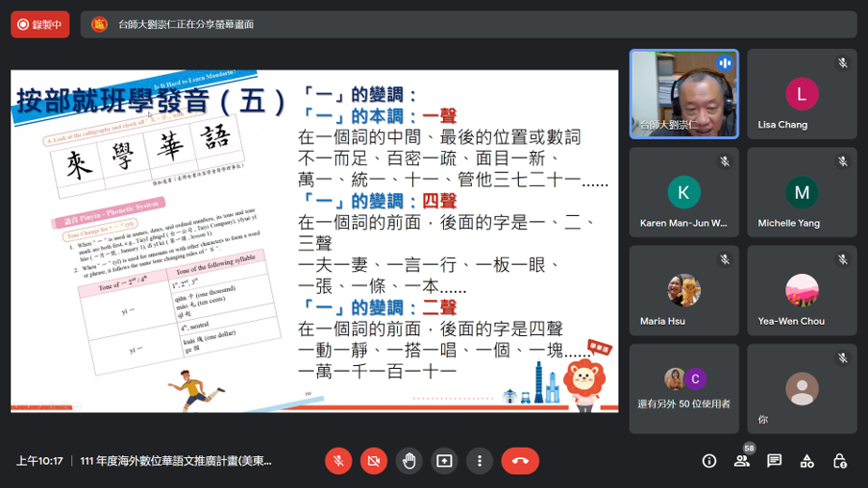
Task: Open the activities shapes icon
Action: [x=807, y=461]
